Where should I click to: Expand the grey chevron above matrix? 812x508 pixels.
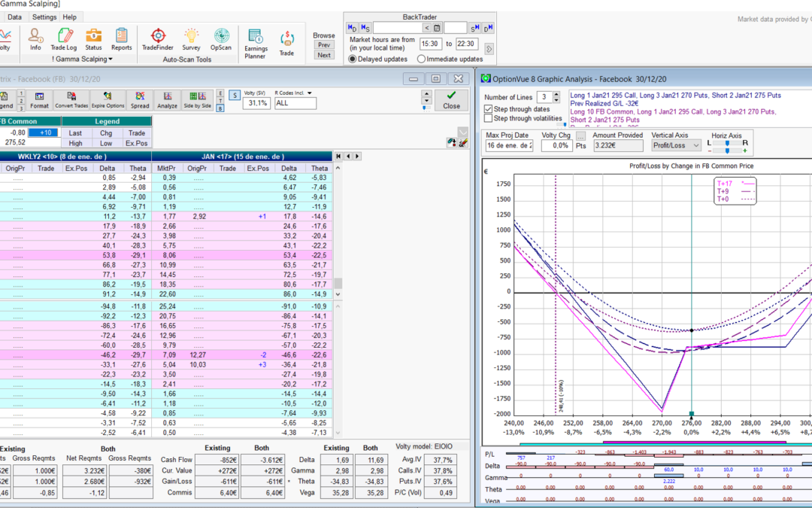463,132
